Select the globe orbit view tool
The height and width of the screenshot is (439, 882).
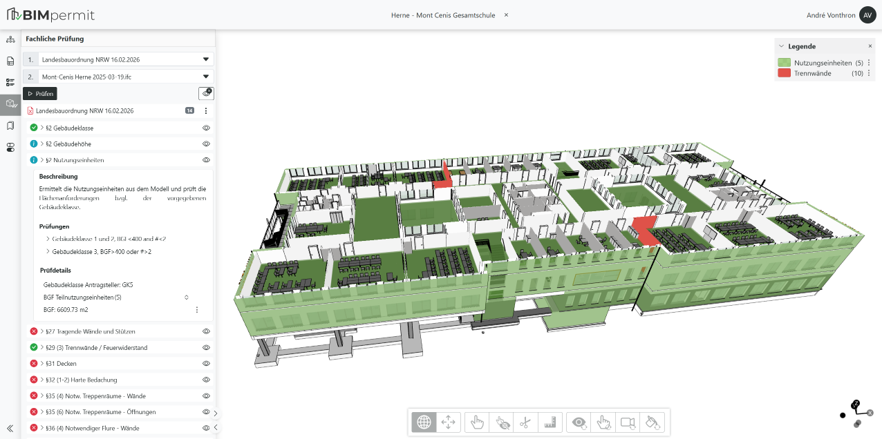[x=424, y=422]
